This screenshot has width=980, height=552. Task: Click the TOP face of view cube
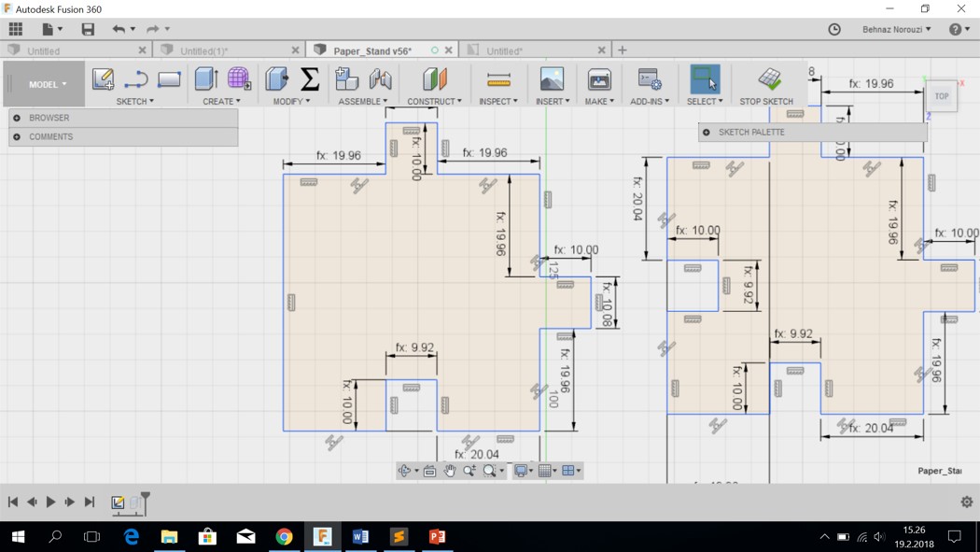point(941,96)
